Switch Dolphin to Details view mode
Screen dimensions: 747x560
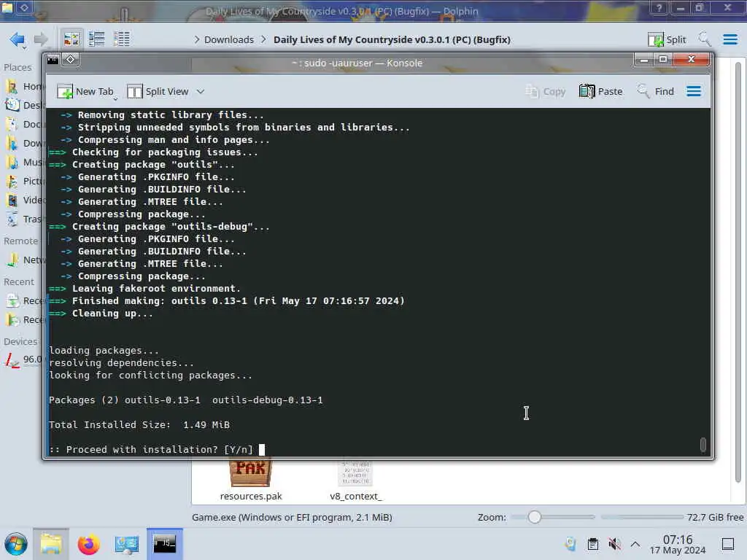click(122, 39)
